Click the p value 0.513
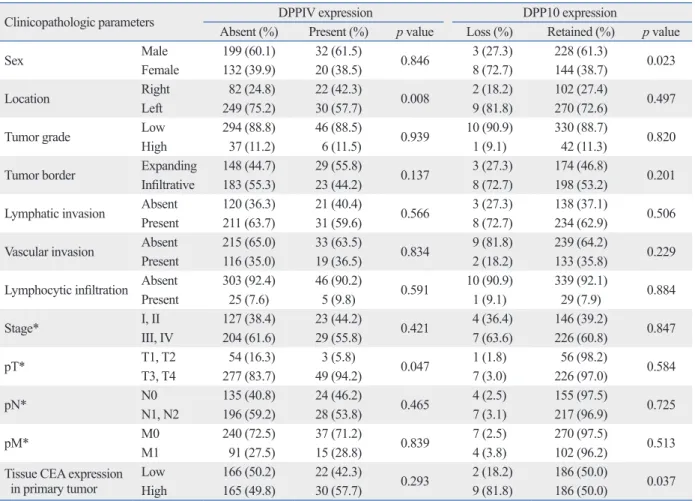The height and width of the screenshot is (501, 695). [661, 443]
